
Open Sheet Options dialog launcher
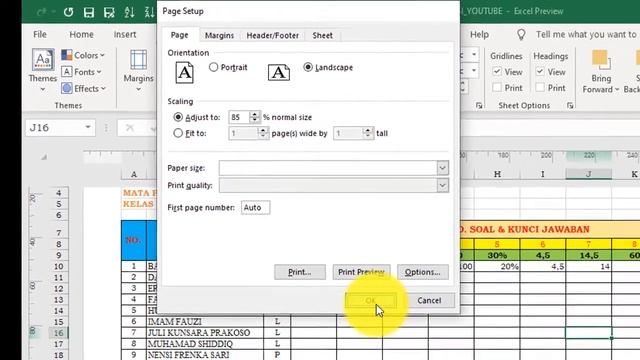click(570, 106)
